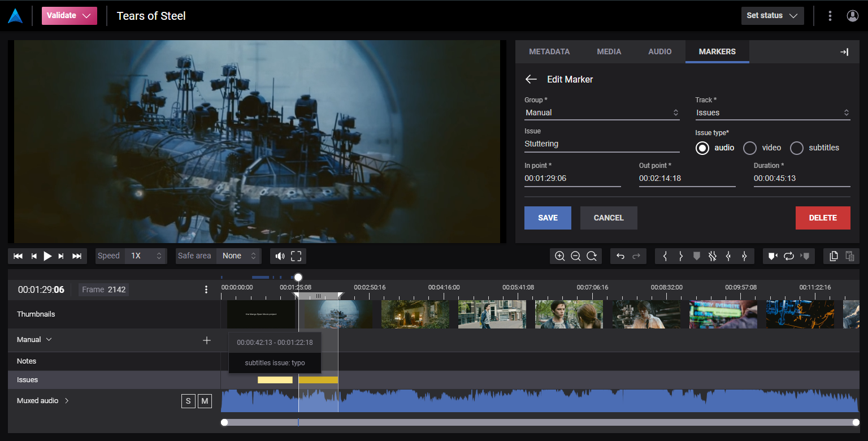The height and width of the screenshot is (441, 868).
Task: Set the marker out point bracket
Action: (x=681, y=256)
